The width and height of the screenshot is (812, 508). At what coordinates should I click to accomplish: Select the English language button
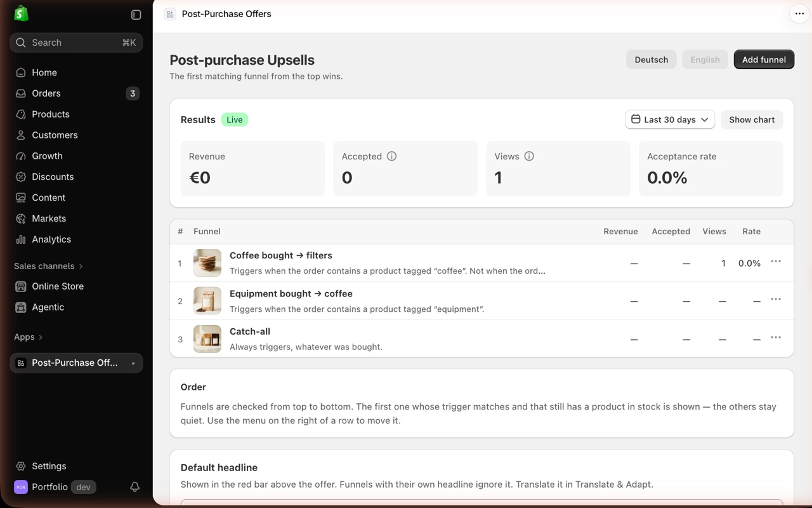click(705, 60)
